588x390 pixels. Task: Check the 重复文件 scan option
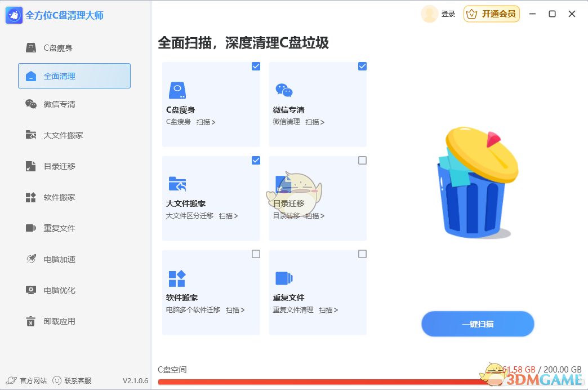pyautogui.click(x=362, y=254)
